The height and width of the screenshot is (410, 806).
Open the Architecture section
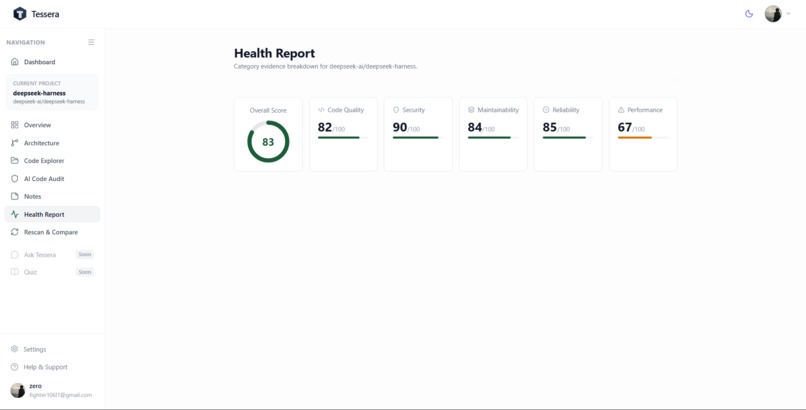[52, 143]
